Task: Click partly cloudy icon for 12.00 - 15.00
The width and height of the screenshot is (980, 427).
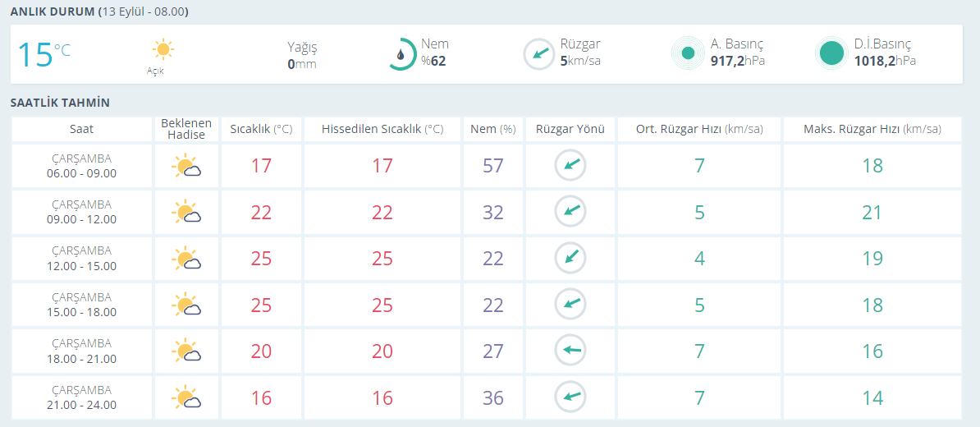Action: pyautogui.click(x=185, y=258)
